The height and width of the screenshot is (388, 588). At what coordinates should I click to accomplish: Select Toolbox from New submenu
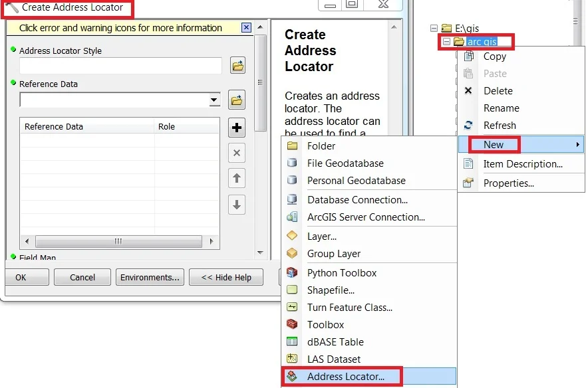click(325, 325)
